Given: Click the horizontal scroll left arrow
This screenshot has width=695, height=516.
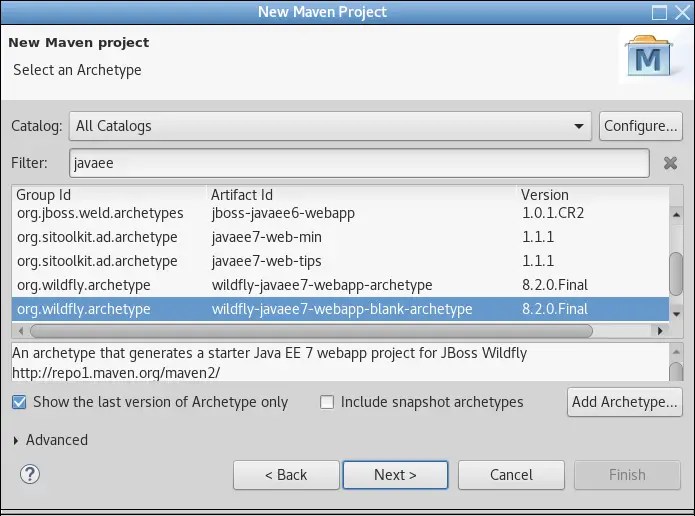Looking at the screenshot, I should point(21,331).
